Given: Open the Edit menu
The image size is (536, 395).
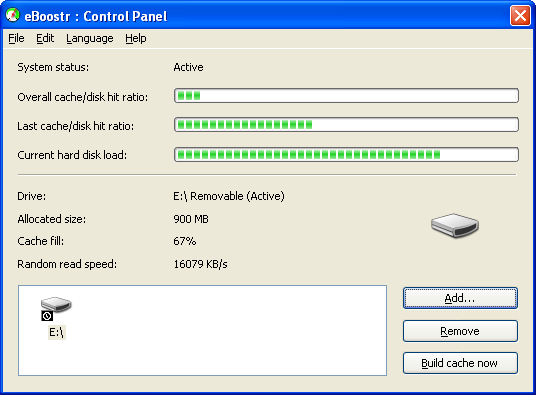Looking at the screenshot, I should 45,38.
